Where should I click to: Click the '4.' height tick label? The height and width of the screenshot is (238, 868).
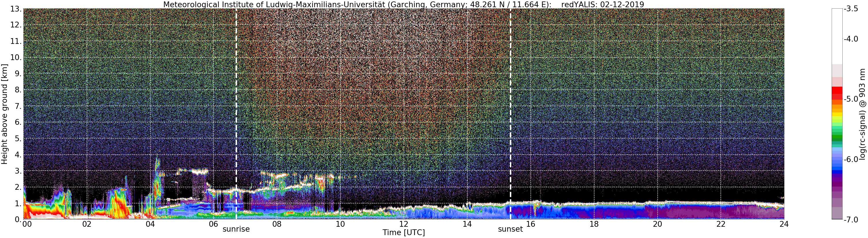[18, 155]
